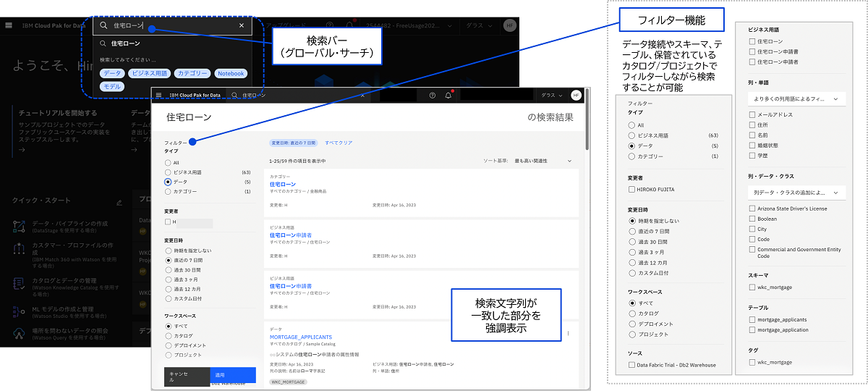Viewport: 868px width, 391px height.
Task: Edit Quick Start with the pencil icon
Action: [119, 201]
